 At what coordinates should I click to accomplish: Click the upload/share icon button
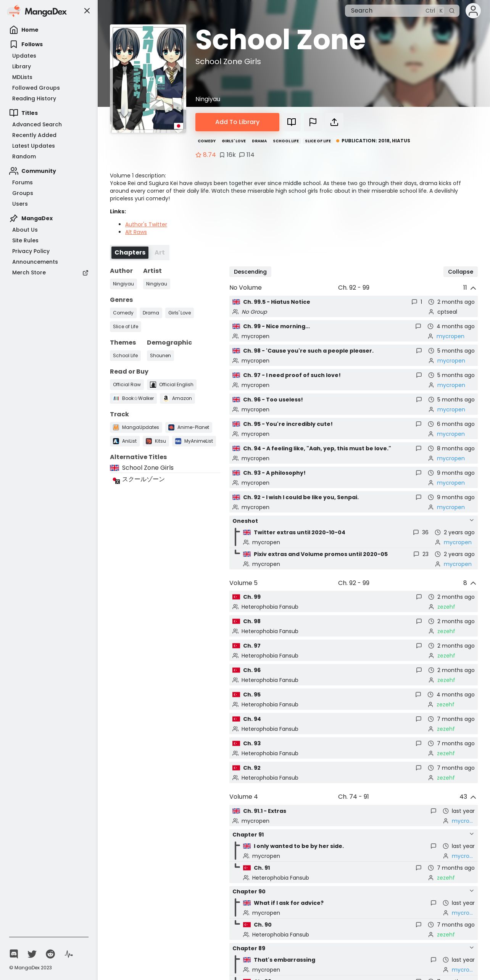click(x=334, y=122)
